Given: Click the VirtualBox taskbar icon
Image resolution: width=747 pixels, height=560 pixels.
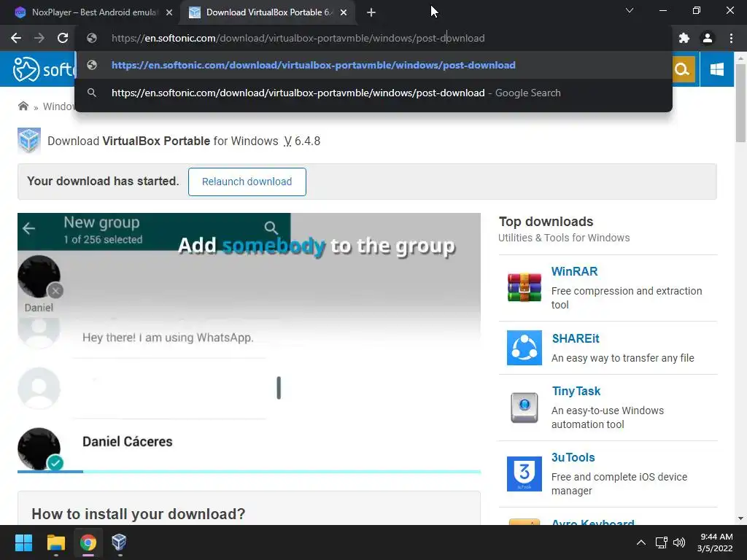Looking at the screenshot, I should click(119, 542).
